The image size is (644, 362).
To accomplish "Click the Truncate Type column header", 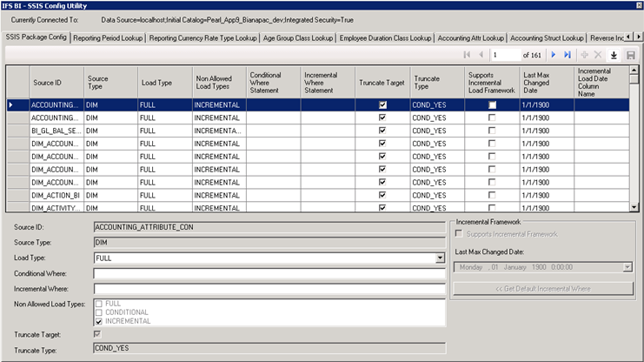I will (x=437, y=83).
